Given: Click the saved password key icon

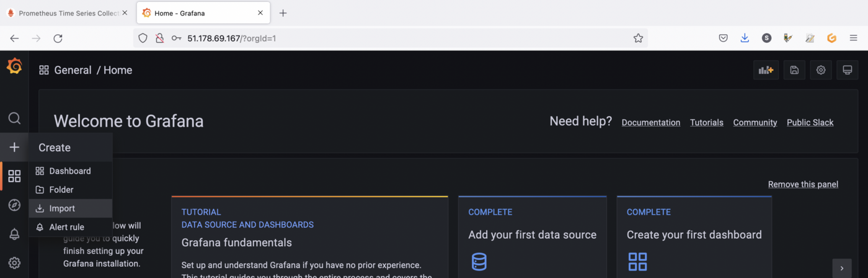Looking at the screenshot, I should [177, 38].
